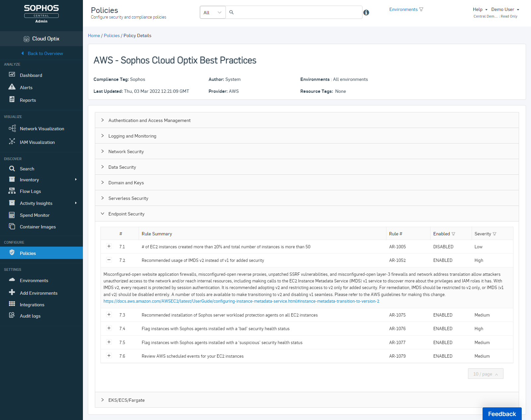Expand the Inventory submenu
Screen dimensions: 531x420
(76, 180)
